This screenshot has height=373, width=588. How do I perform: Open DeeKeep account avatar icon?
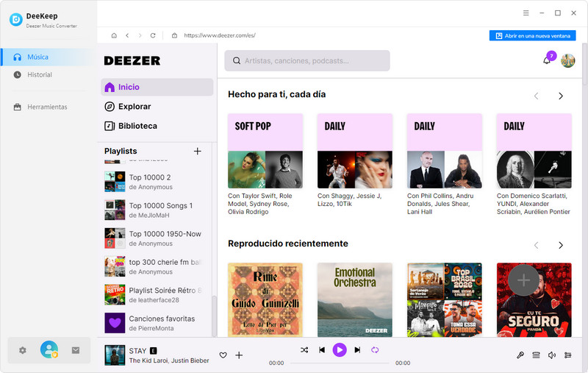[x=49, y=349]
